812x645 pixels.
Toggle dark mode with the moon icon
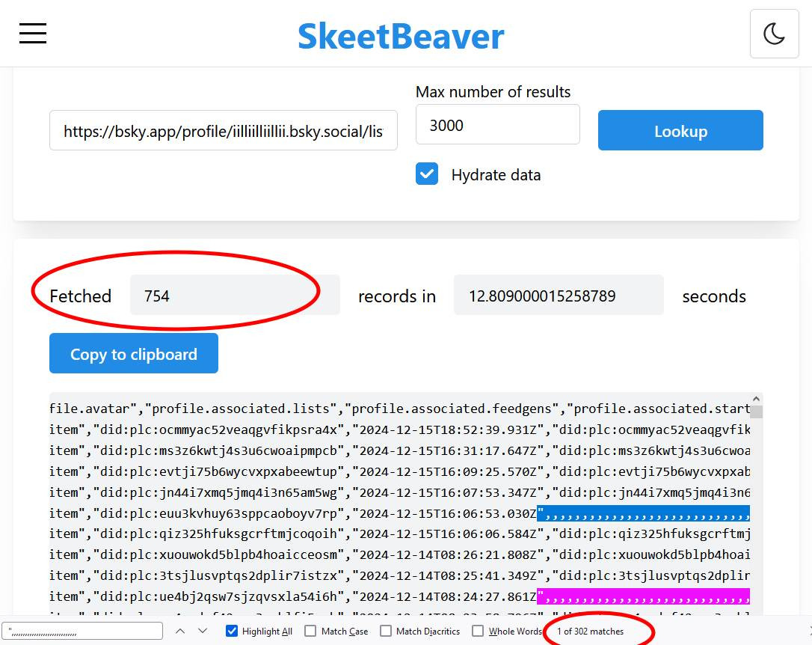(x=774, y=34)
